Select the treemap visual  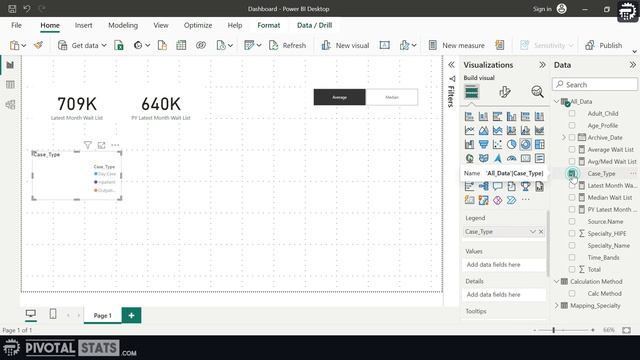(x=539, y=144)
